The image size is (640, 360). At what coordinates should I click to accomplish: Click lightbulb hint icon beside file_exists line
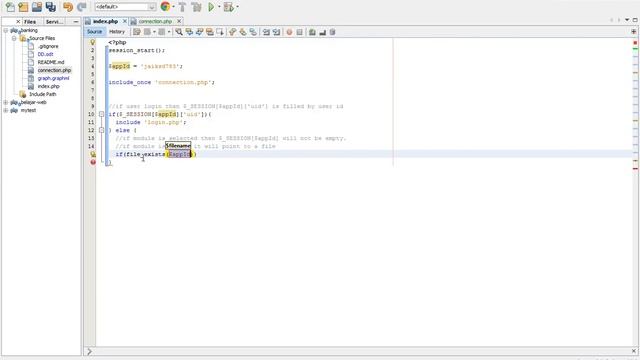(93, 154)
